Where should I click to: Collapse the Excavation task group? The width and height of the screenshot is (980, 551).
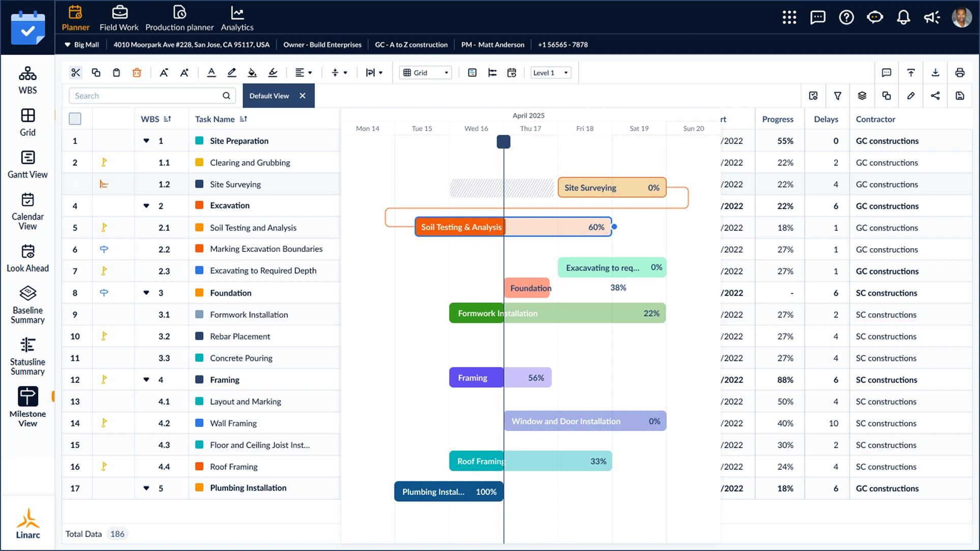coord(146,206)
